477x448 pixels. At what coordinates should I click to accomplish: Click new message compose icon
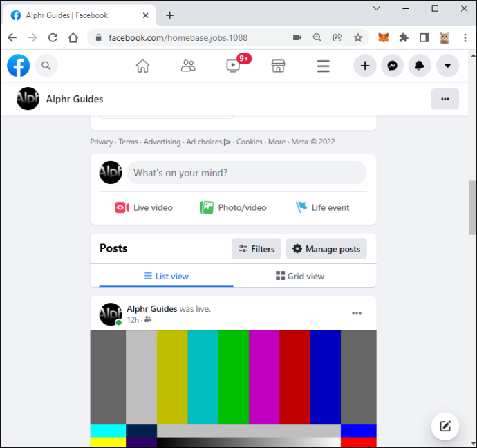coord(445,427)
